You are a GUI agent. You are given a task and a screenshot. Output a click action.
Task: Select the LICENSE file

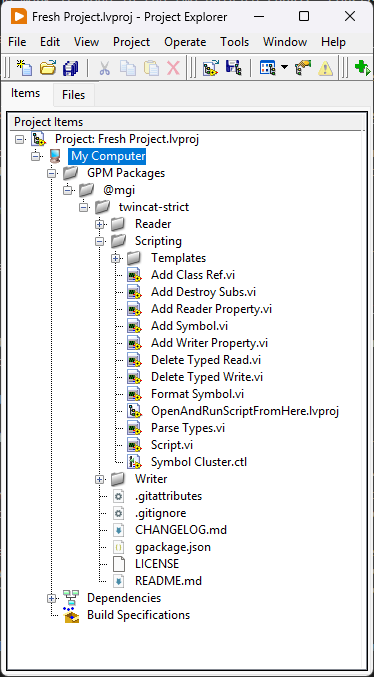[x=157, y=564]
